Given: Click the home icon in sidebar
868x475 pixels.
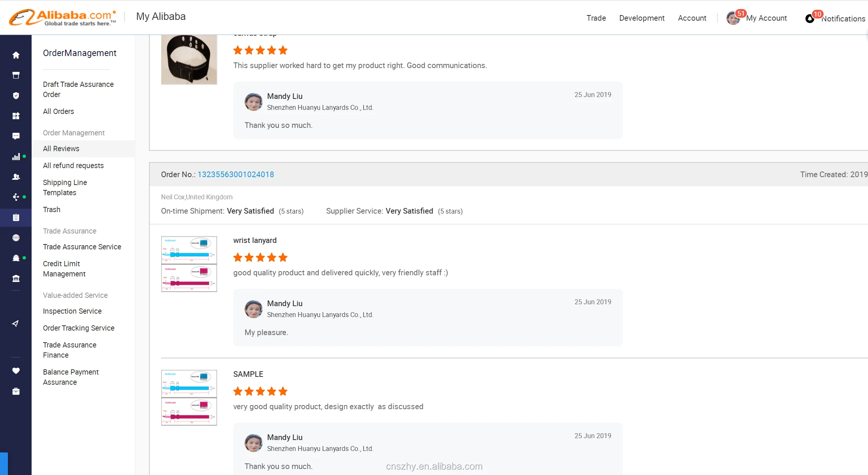Looking at the screenshot, I should coord(16,55).
